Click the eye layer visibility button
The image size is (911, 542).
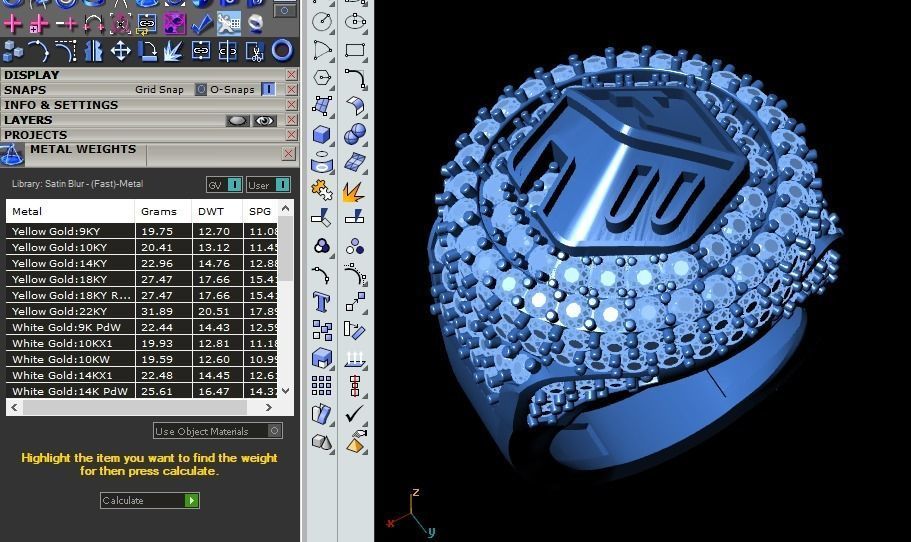(265, 120)
